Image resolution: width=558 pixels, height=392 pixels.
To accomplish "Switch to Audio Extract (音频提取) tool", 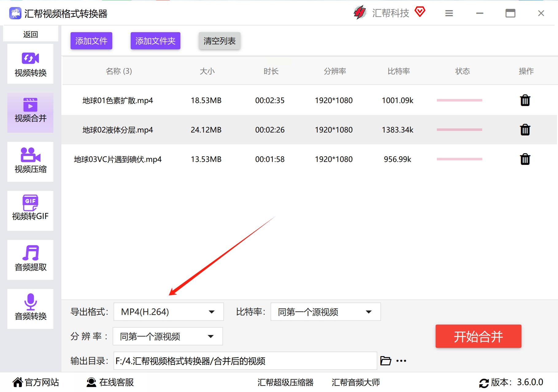I will pyautogui.click(x=30, y=260).
